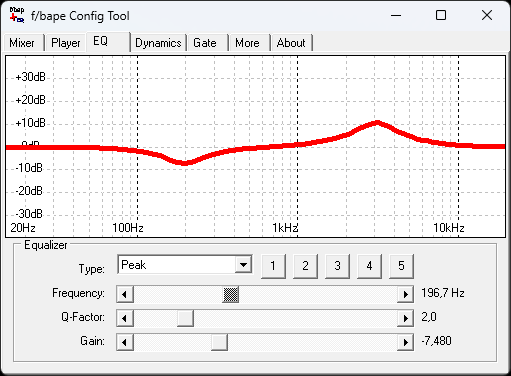Maximize the f/bape Config Tool window

[x=441, y=15]
